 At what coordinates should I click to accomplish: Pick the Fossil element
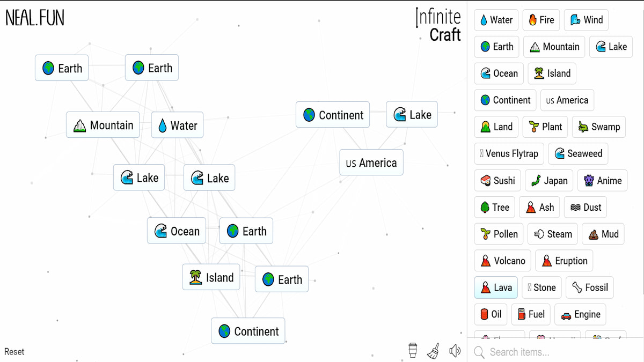(x=589, y=287)
